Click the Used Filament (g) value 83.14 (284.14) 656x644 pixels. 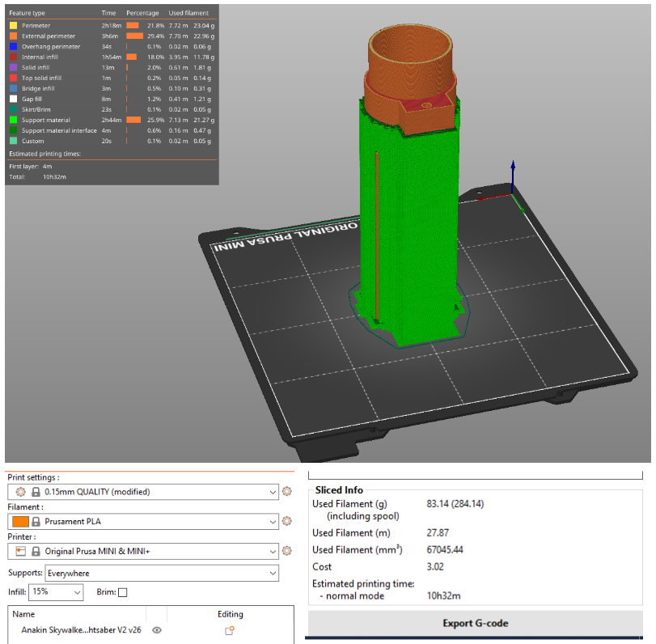coord(455,504)
